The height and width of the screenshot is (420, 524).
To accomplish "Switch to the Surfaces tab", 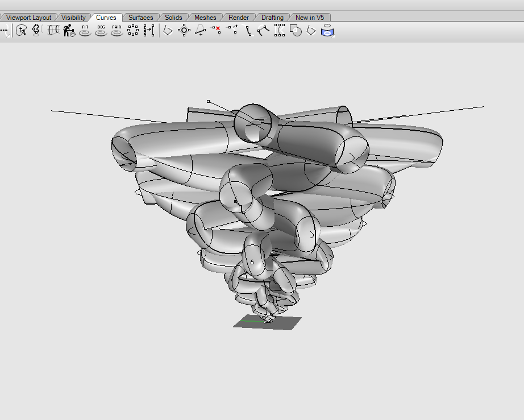I will click(141, 18).
